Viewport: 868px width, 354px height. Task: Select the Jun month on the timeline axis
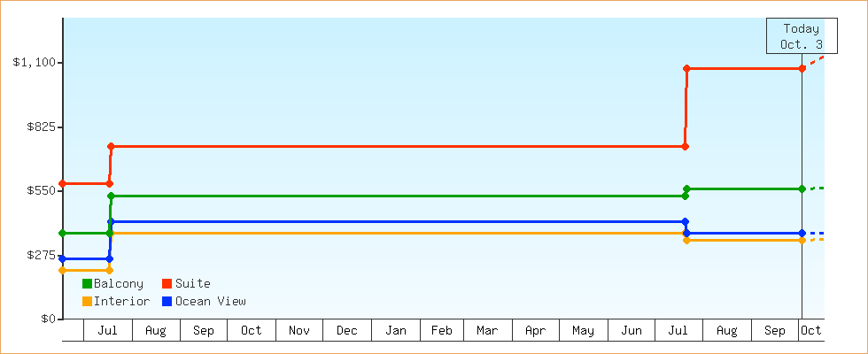point(632,331)
